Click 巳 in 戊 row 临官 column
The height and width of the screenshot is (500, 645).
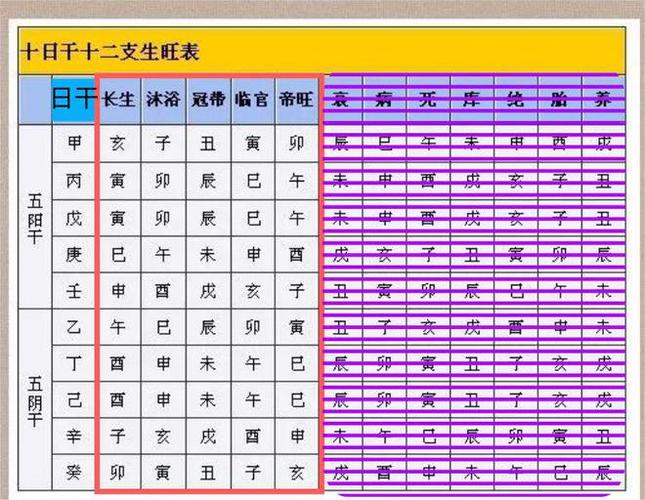[253, 218]
